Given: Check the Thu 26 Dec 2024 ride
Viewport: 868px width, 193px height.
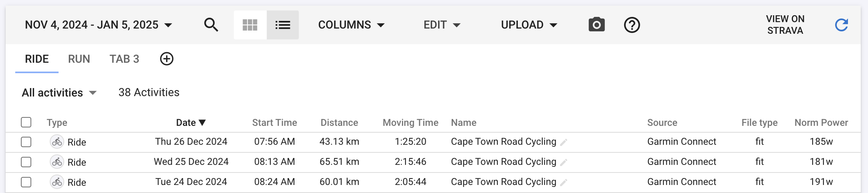Looking at the screenshot, I should (26, 142).
